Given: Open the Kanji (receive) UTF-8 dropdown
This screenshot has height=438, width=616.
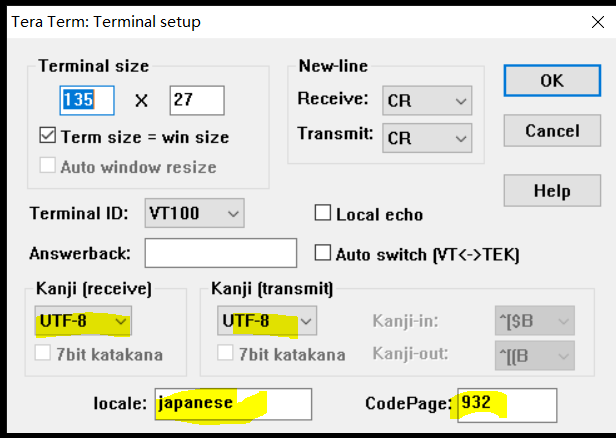Looking at the screenshot, I should 83,321.
